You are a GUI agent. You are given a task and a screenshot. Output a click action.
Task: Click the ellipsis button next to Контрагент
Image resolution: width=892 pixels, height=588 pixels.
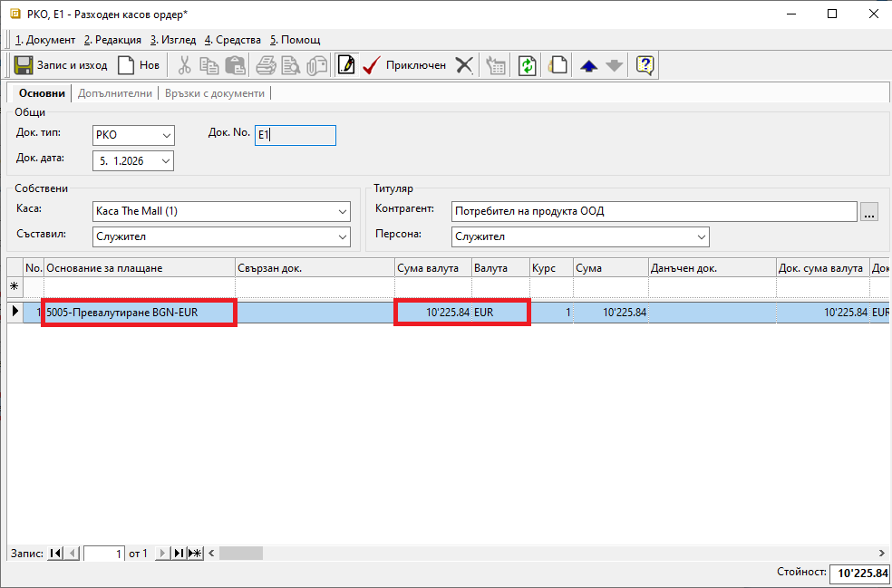point(870,212)
